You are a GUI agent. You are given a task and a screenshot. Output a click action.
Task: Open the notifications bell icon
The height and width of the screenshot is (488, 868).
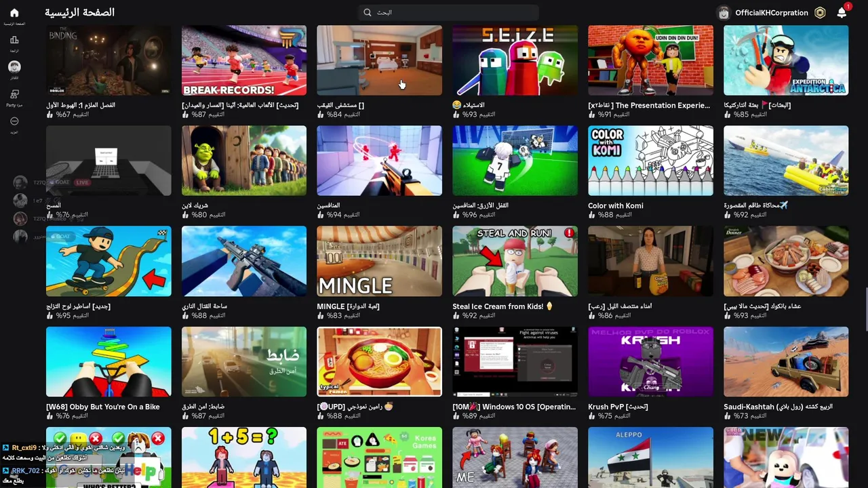pyautogui.click(x=842, y=12)
